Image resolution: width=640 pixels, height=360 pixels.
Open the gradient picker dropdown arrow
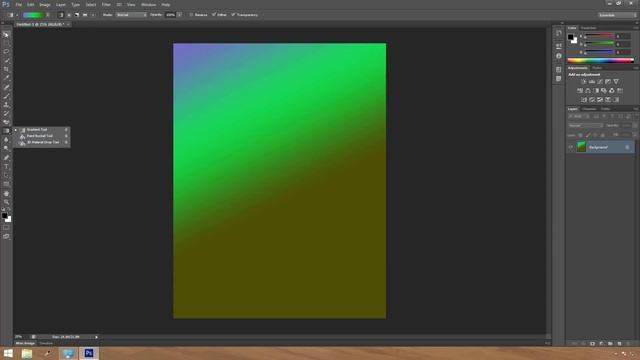pos(48,15)
